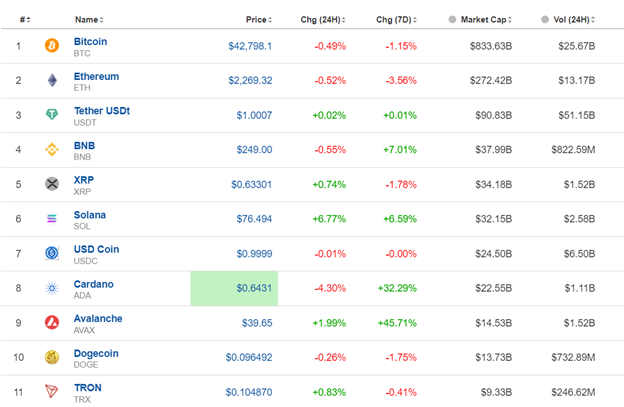
Task: Click Avalanche price $39.65
Action: click(257, 323)
